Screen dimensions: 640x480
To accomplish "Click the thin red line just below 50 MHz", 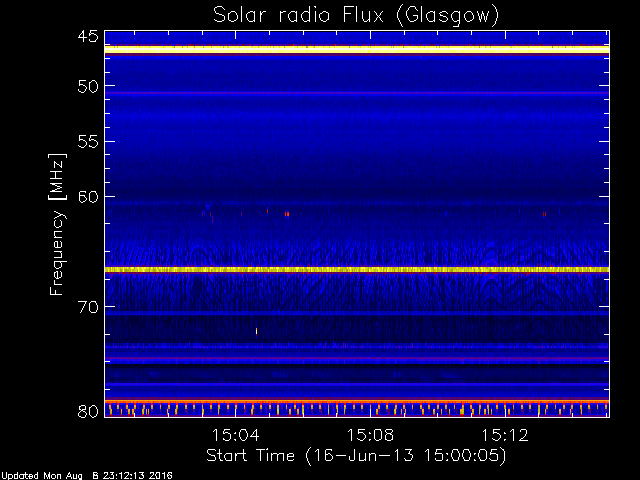I will (357, 93).
